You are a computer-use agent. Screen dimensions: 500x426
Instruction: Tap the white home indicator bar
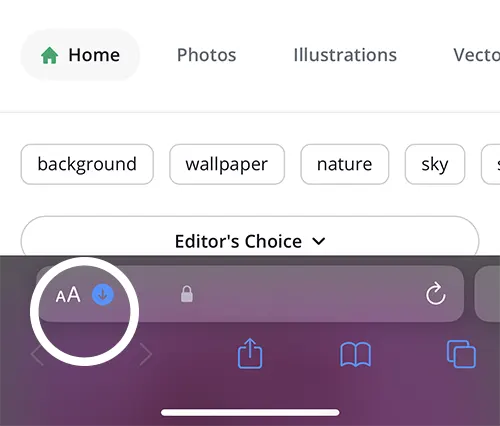(x=250, y=413)
